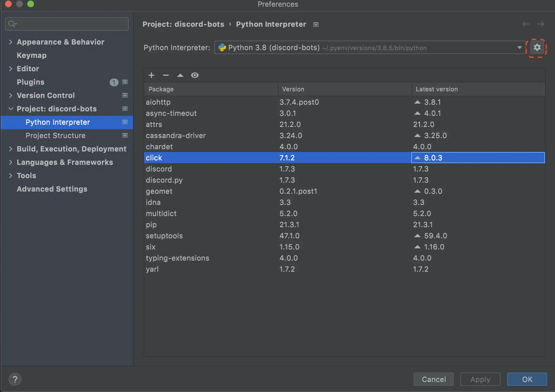This screenshot has width=555, height=392.
Task: Click the Python logo in the interpreter field
Action: point(222,47)
